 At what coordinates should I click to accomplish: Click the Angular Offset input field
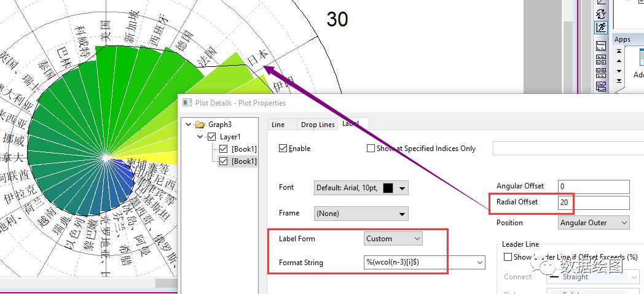click(x=594, y=186)
